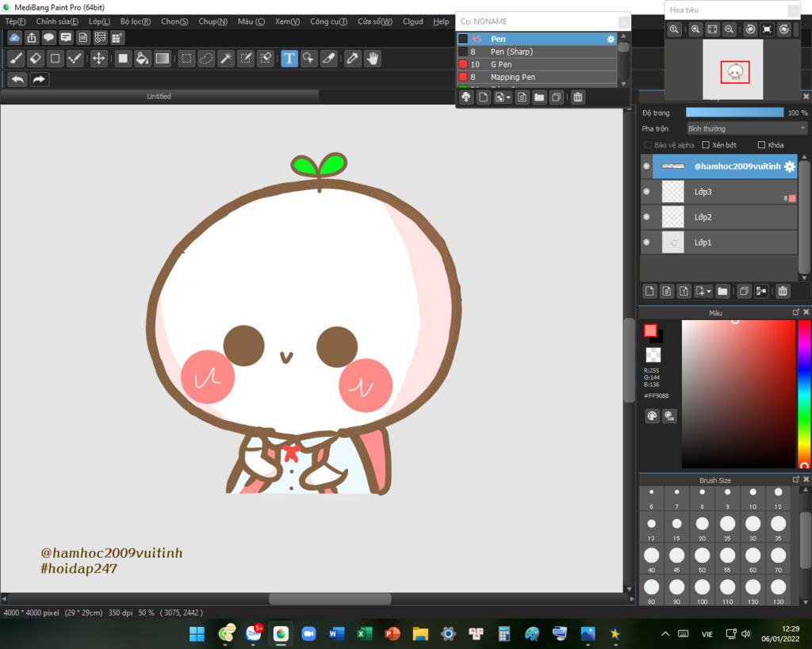The image size is (812, 649).
Task: Select the Select Pen tool
Action: click(x=246, y=59)
